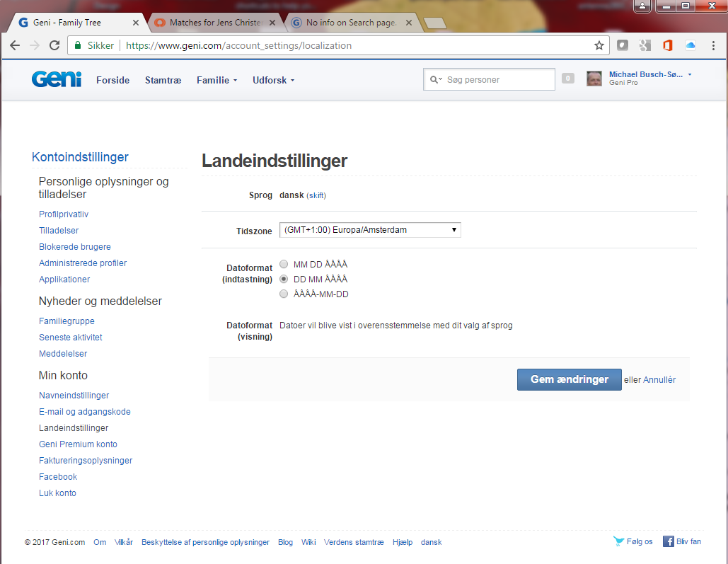Image resolution: width=728 pixels, height=564 pixels.
Task: Reload the page with the refresh button
Action: point(54,45)
